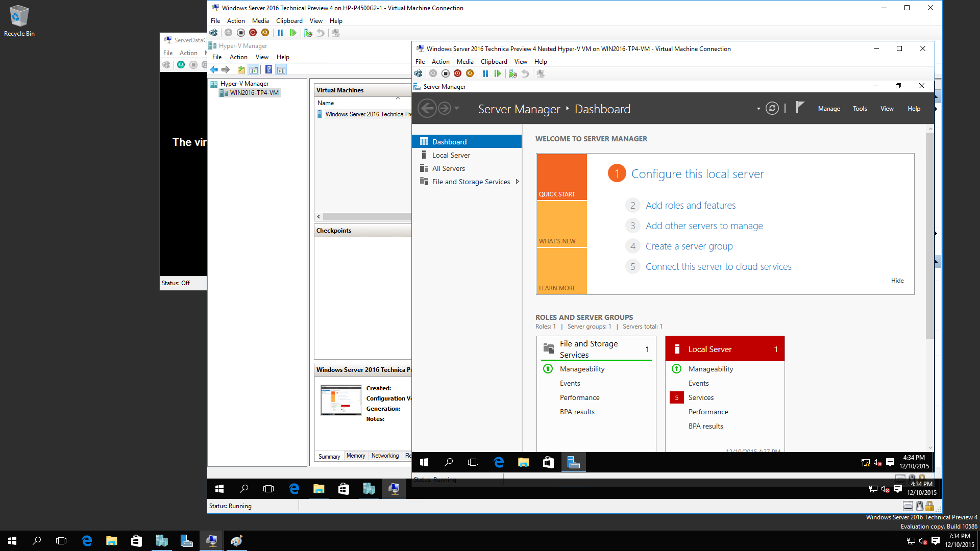
Task: Click Hyper-V Manager toolbar help question-mark icon
Action: 268,70
